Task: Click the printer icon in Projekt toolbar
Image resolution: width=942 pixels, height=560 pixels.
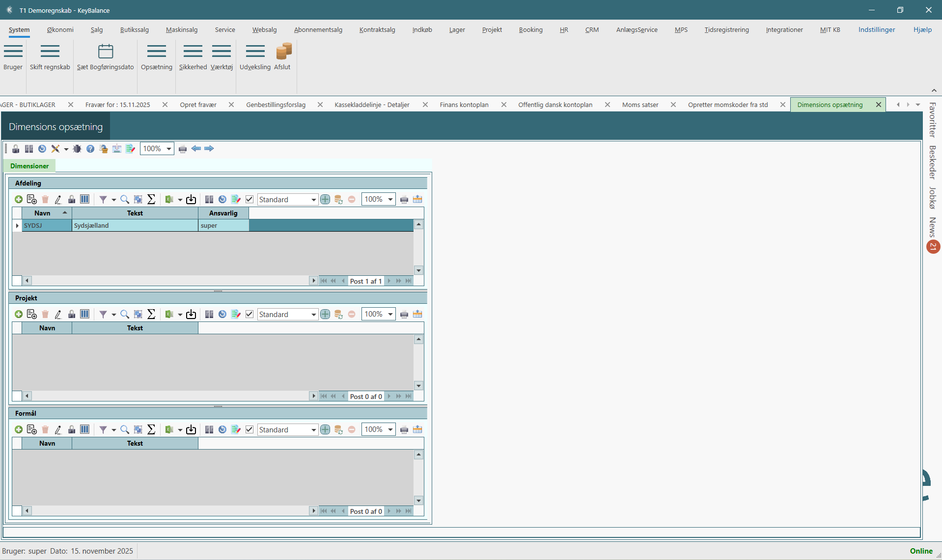Action: pyautogui.click(x=404, y=314)
